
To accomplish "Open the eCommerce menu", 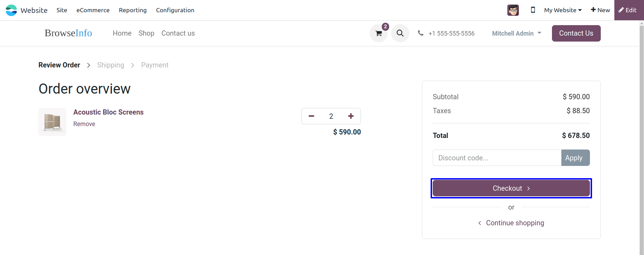I will [x=93, y=10].
